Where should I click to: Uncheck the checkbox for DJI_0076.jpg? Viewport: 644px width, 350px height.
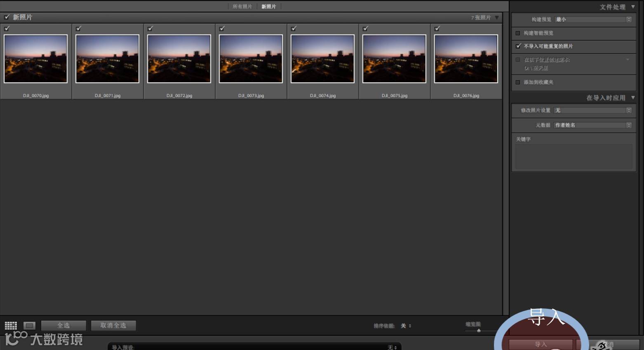pos(437,28)
